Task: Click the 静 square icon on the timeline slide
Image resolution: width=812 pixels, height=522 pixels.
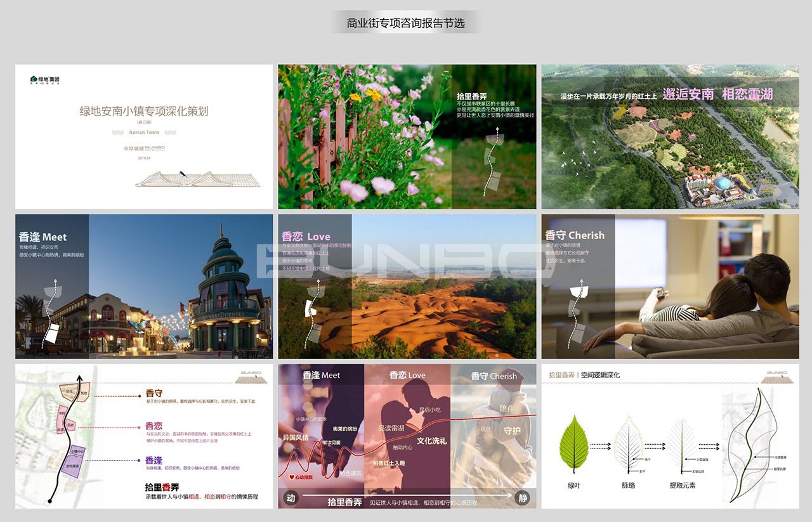Action: (x=521, y=497)
